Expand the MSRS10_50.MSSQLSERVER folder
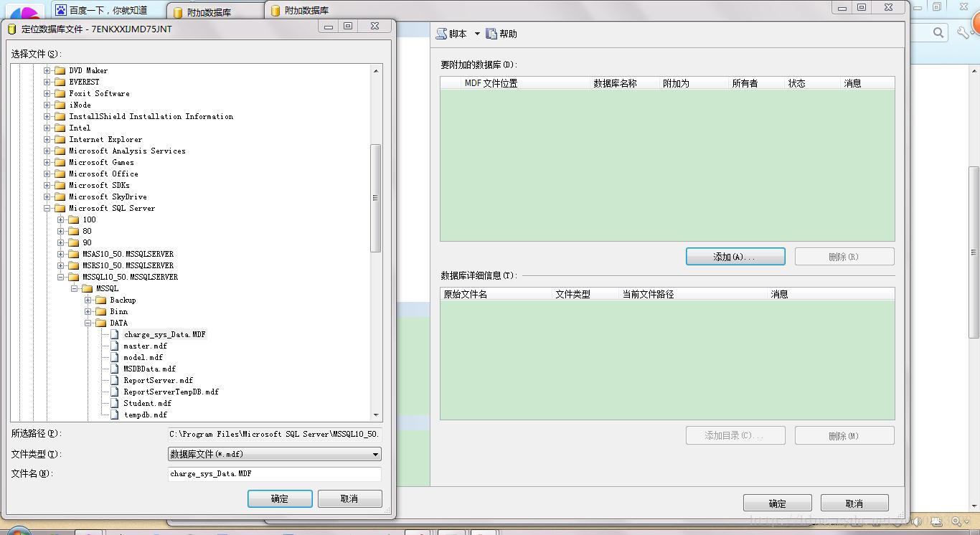This screenshot has width=980, height=535. 61,265
